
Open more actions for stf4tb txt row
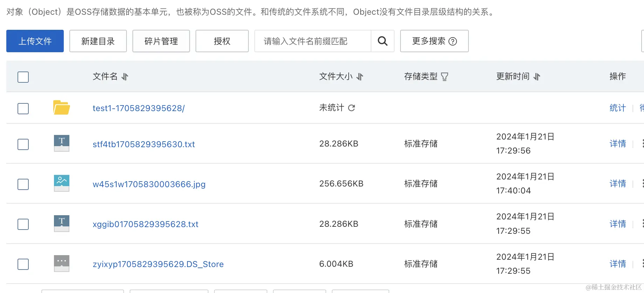642,143
